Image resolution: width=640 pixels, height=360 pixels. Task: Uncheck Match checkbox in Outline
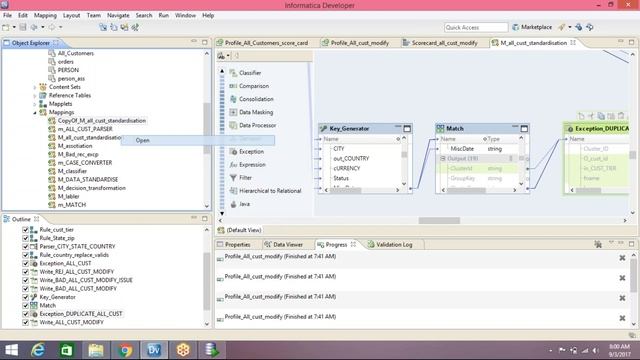pyautogui.click(x=25, y=306)
